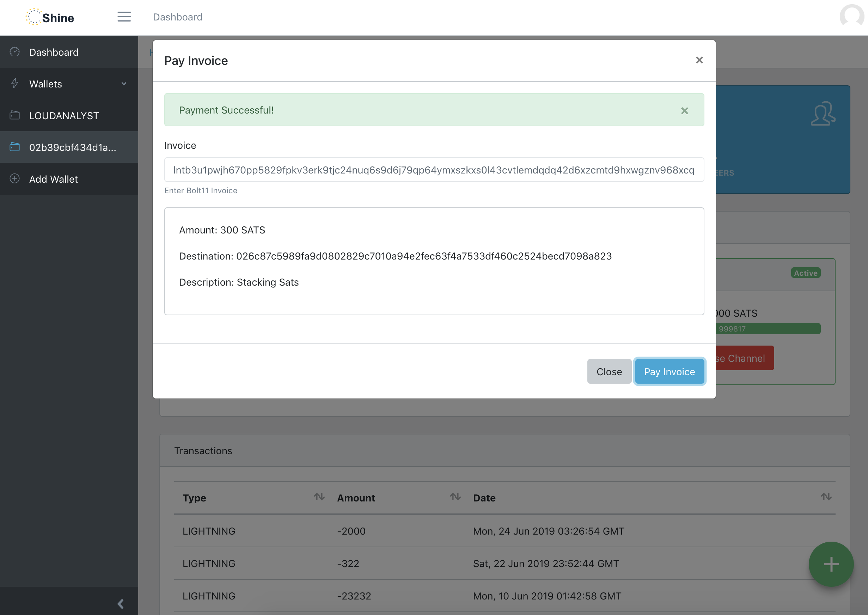The image size is (868, 615).
Task: Collapse the sidebar with bottom chevron
Action: click(x=121, y=604)
